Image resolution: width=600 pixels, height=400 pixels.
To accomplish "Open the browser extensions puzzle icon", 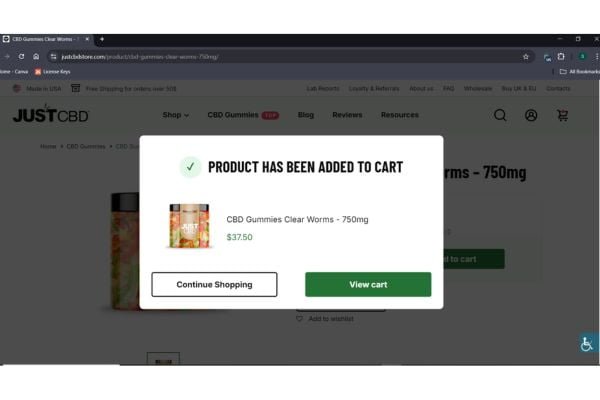I will click(561, 57).
